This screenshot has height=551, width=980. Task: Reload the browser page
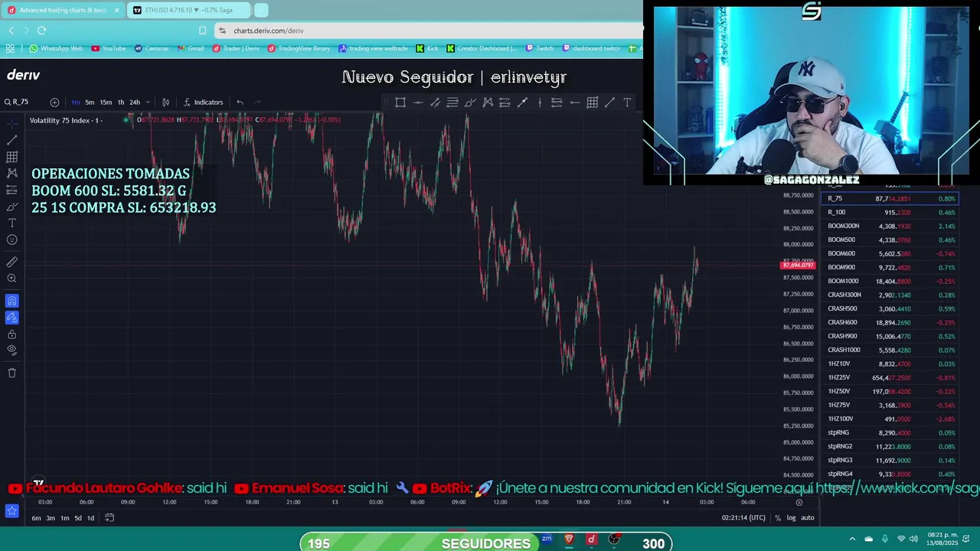[x=41, y=31]
